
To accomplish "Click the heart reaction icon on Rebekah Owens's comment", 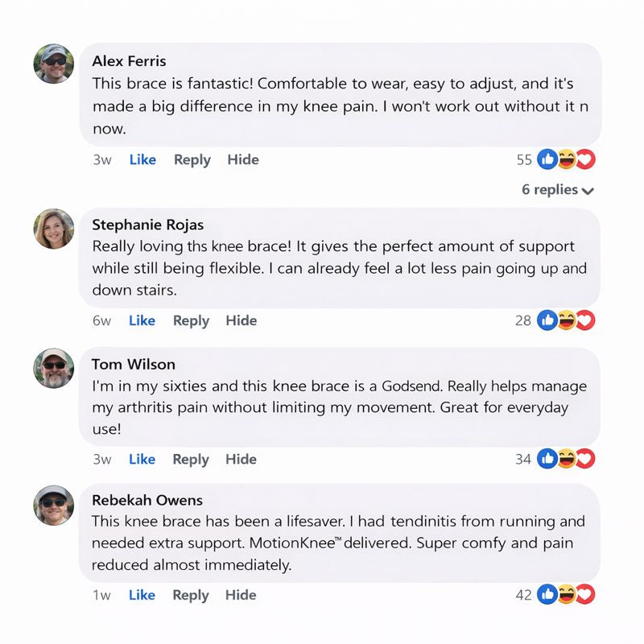I will [586, 595].
